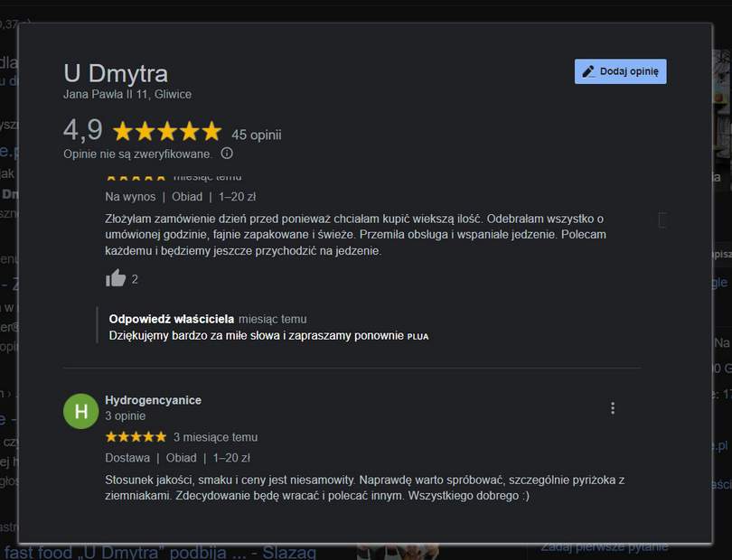The image size is (732, 560).
Task: Click the U Dmytra title heading
Action: click(x=116, y=74)
